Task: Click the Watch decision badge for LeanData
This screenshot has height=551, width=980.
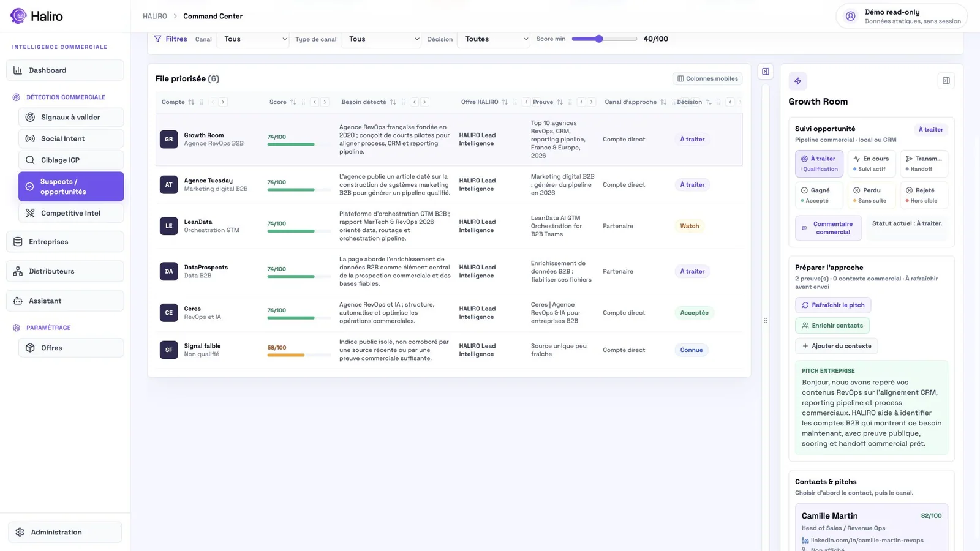Action: (690, 226)
